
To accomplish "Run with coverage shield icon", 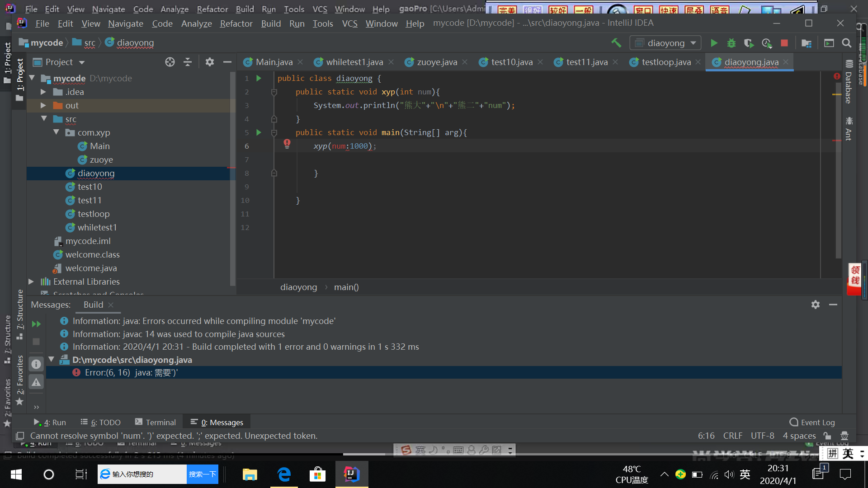I will 749,43.
